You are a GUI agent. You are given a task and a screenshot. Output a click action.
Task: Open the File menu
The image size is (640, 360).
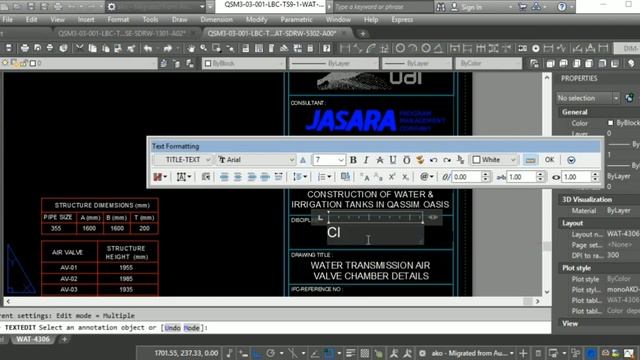[7, 20]
